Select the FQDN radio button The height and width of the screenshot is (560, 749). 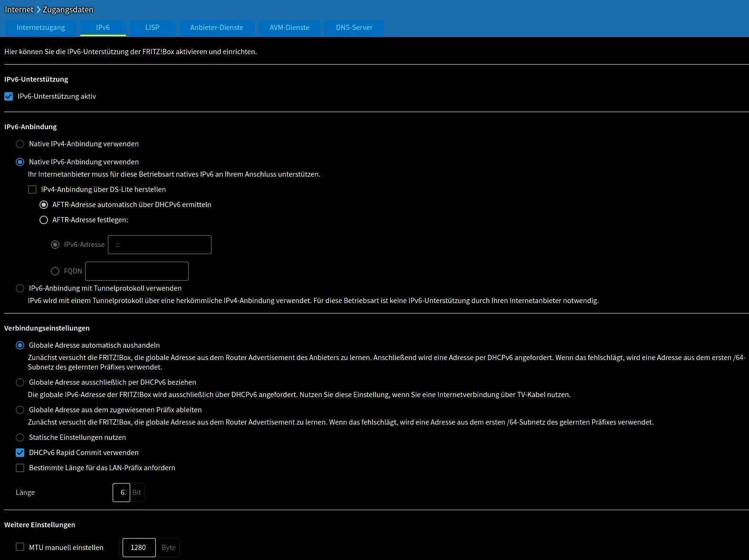coord(55,271)
